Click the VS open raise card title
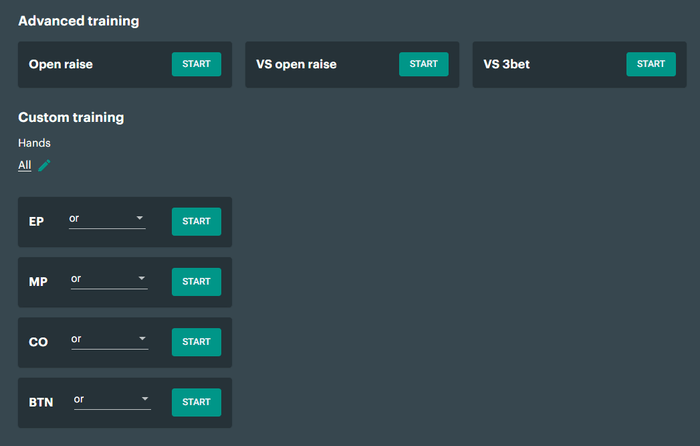The width and height of the screenshot is (700, 446). (296, 64)
